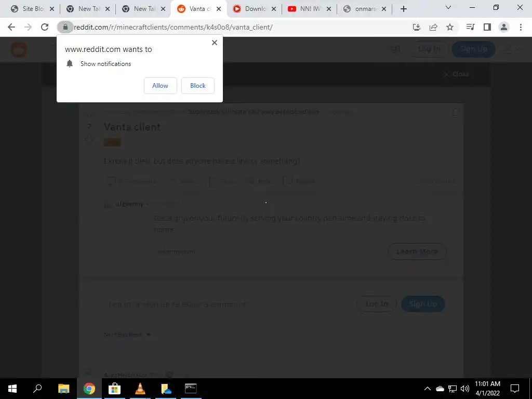This screenshot has height=399, width=532.
Task: Open the volume tray icon
Action: pyautogui.click(x=465, y=389)
